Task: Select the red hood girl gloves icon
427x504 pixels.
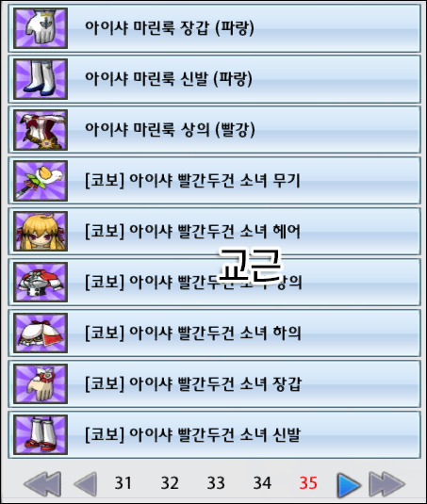Action: [41, 383]
